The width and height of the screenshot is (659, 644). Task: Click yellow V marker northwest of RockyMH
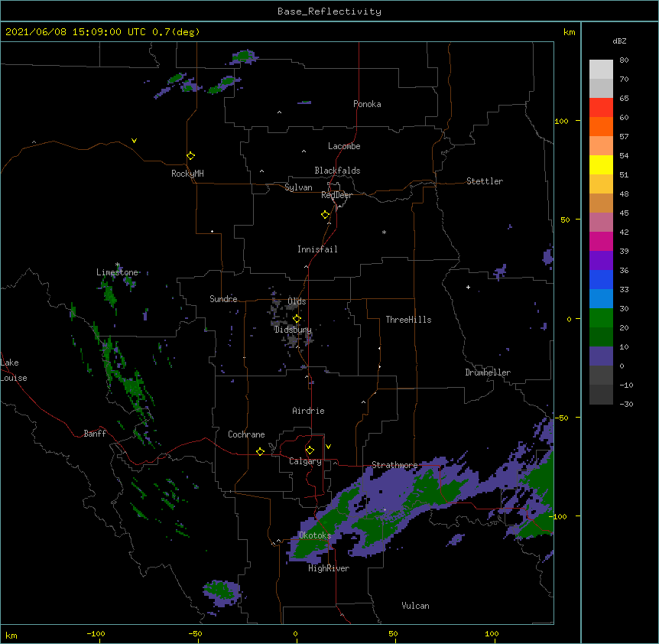[x=134, y=141]
